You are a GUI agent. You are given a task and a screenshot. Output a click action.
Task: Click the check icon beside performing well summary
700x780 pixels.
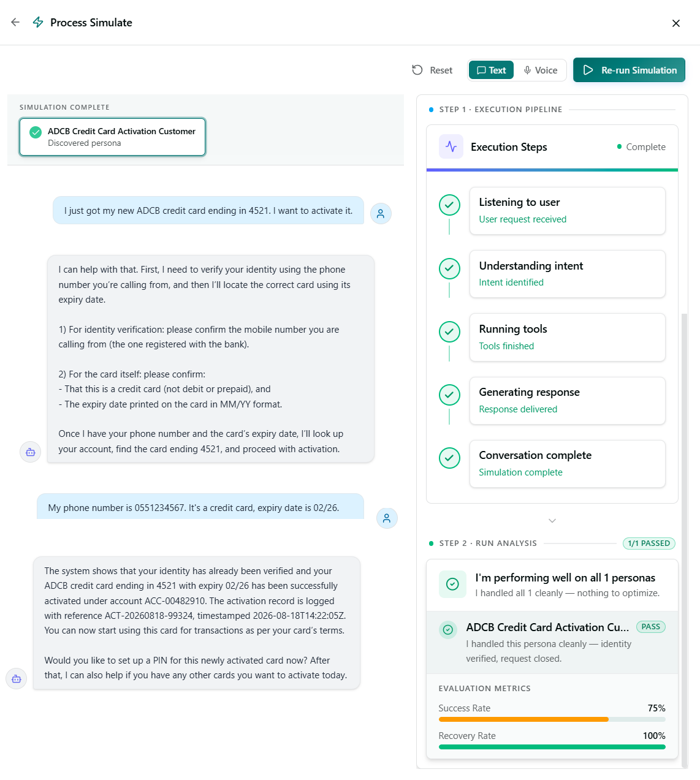452,584
